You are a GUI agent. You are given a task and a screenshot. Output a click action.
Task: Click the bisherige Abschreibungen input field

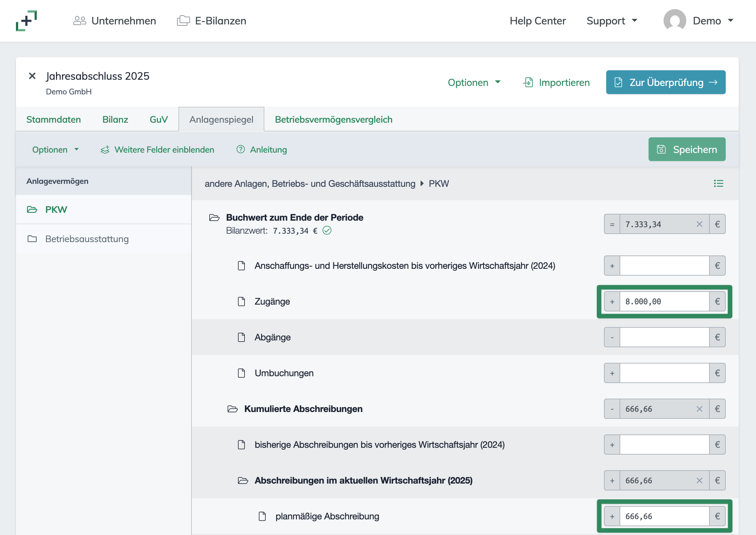(665, 445)
